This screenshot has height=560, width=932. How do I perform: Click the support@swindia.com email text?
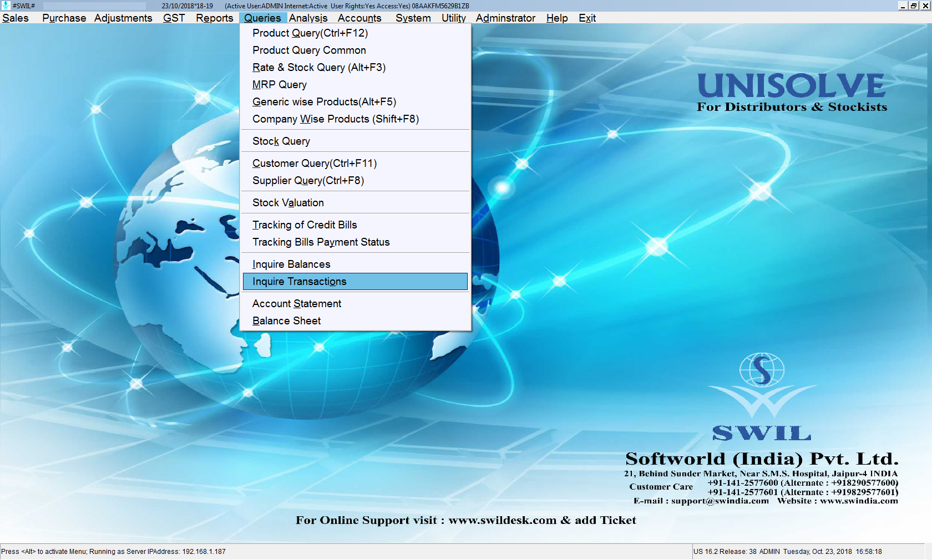pos(720,501)
